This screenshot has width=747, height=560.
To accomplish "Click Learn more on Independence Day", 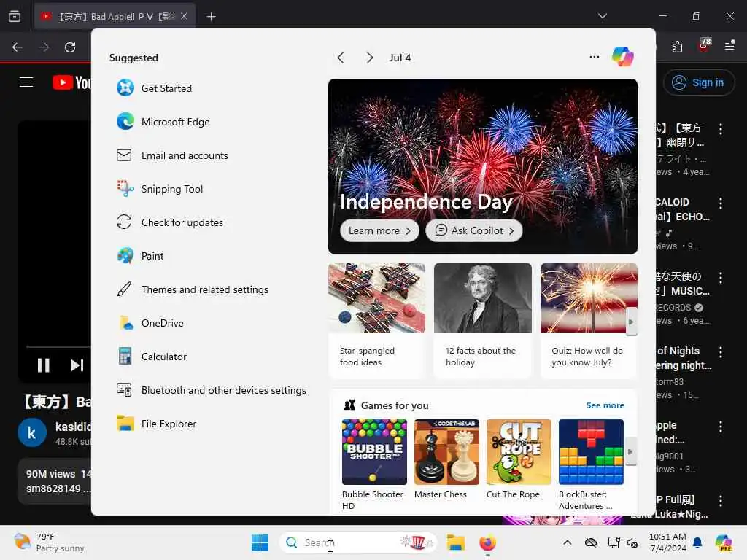I will pyautogui.click(x=379, y=230).
